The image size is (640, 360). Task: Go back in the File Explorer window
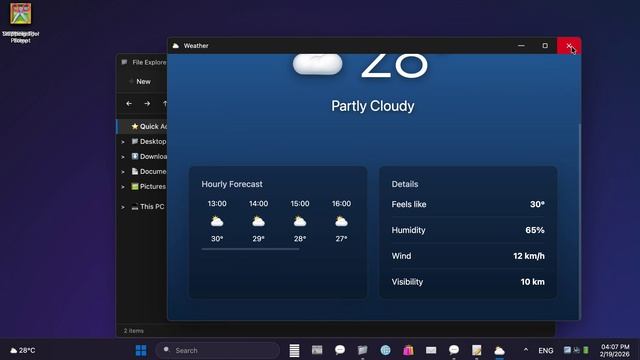point(129,104)
